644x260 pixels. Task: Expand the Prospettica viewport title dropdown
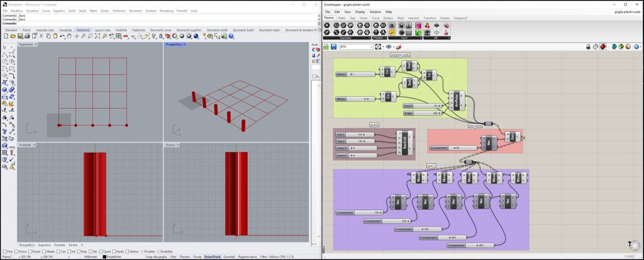click(x=185, y=45)
